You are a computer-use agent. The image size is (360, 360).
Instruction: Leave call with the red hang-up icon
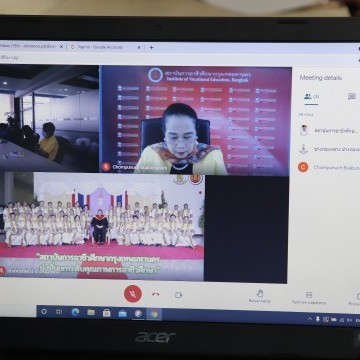click(x=156, y=294)
